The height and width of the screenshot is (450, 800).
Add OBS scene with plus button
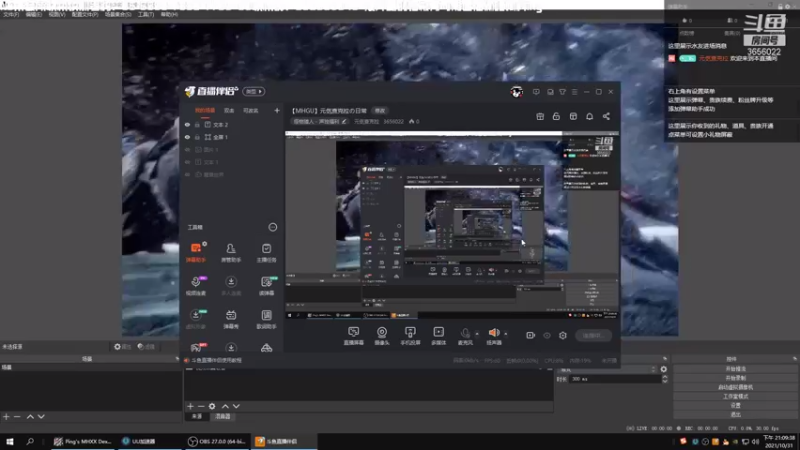(6, 417)
